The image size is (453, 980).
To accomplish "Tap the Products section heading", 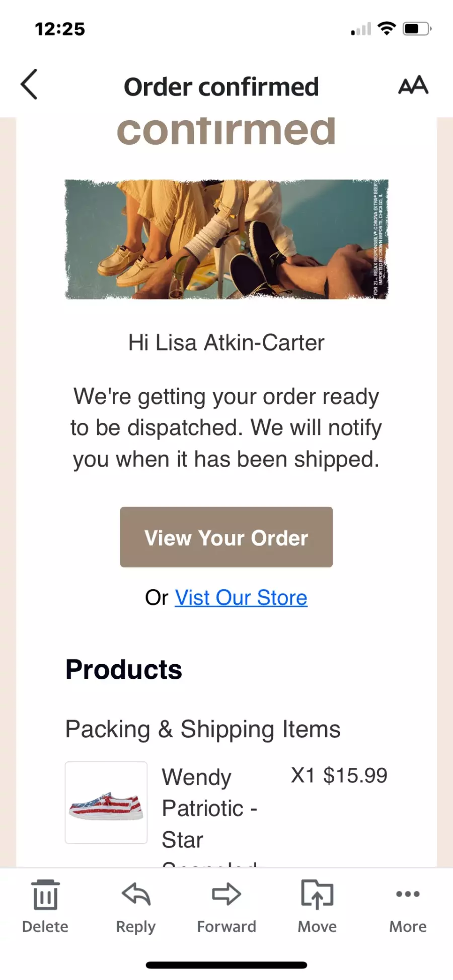I will 124,670.
